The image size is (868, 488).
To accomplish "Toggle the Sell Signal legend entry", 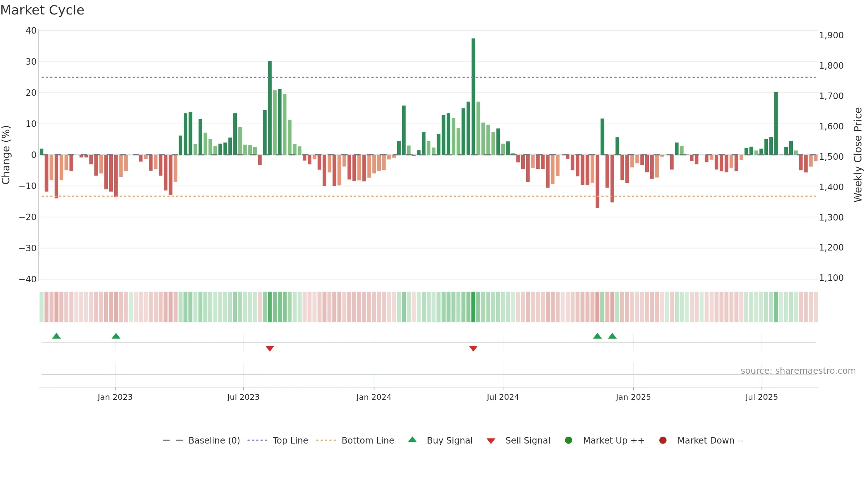I will click(518, 440).
